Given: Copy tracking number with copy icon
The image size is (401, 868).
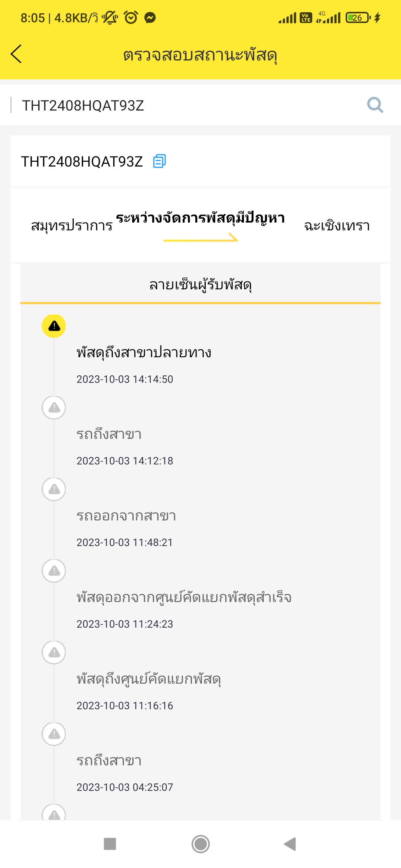Looking at the screenshot, I should [159, 161].
